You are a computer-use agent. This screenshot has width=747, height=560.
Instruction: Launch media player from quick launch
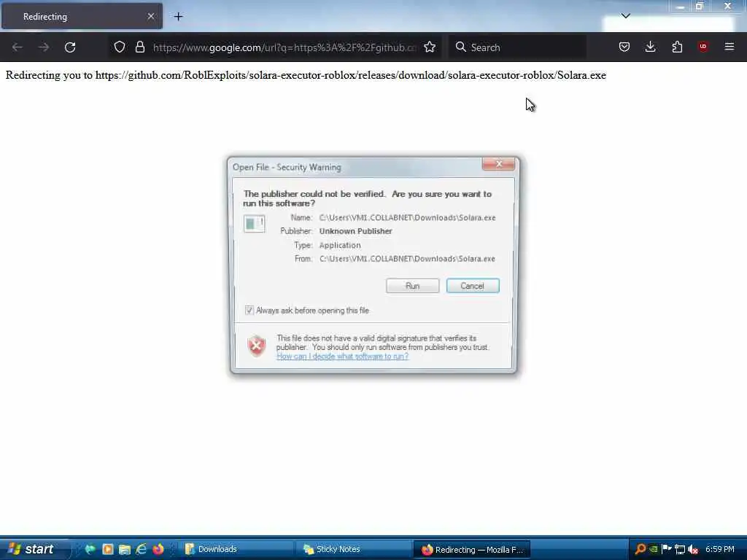(108, 549)
